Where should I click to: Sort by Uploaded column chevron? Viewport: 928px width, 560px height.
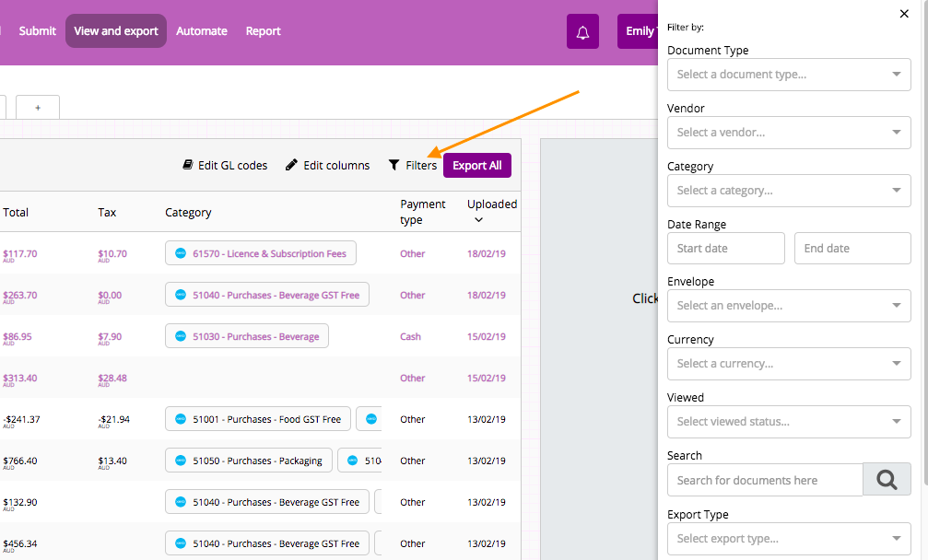point(479,220)
